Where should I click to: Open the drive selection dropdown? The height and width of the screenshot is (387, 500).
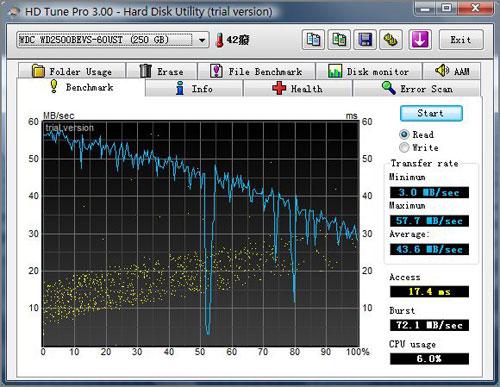pos(202,40)
